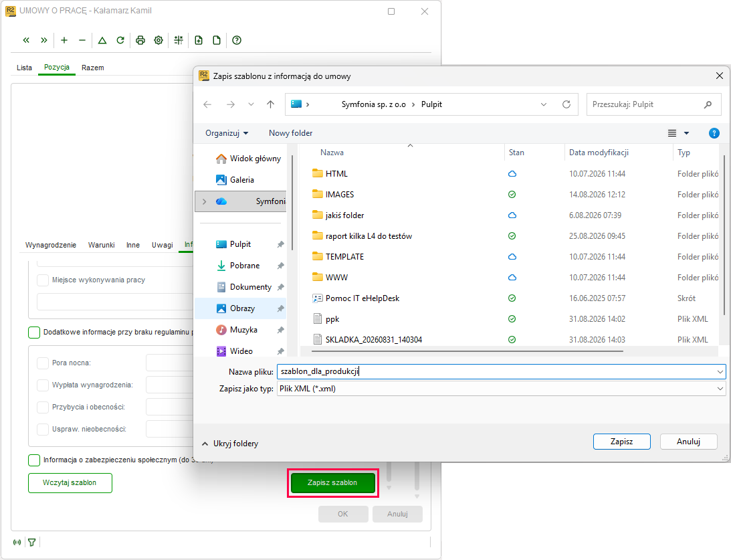Switch to the Razem tab
731x560 pixels.
point(93,68)
